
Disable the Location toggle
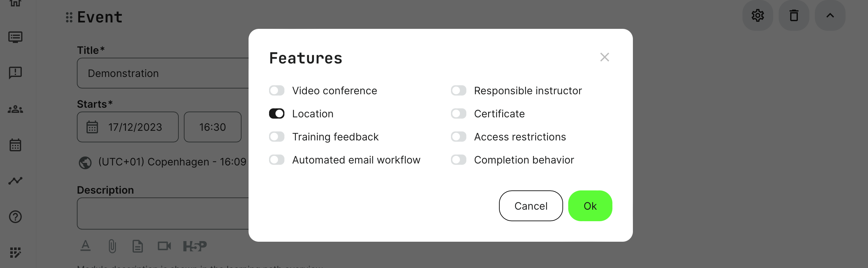tap(277, 113)
